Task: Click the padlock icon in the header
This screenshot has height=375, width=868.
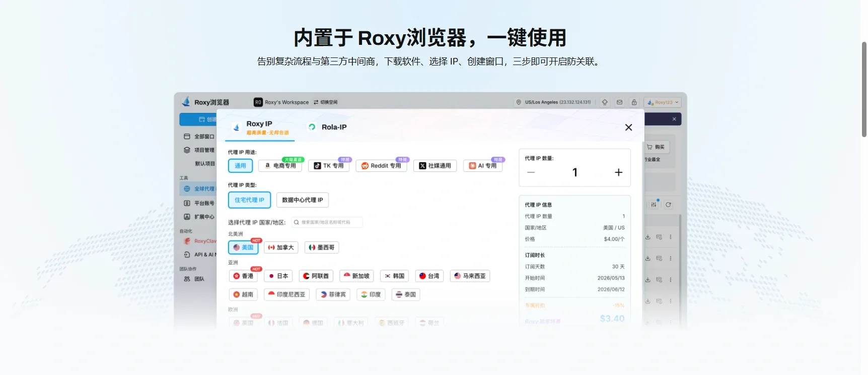Action: (x=634, y=102)
